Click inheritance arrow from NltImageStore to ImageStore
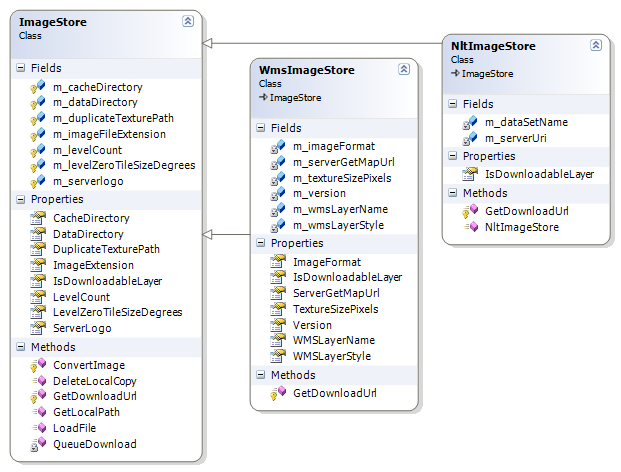Screen dimensions: 621x472 click(322, 43)
